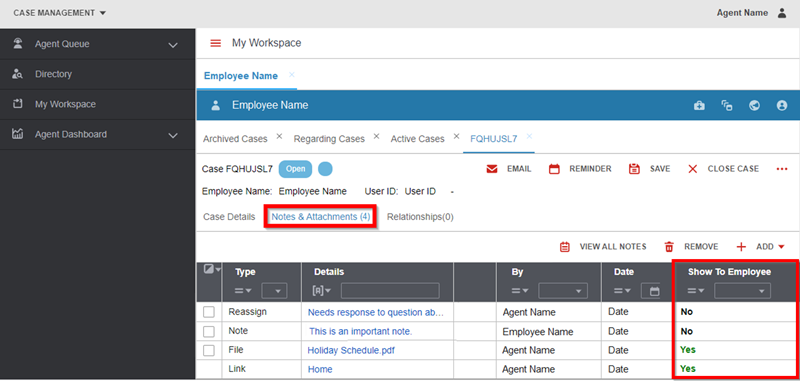The height and width of the screenshot is (381, 800).
Task: Save the case with Save button
Action: coord(649,169)
